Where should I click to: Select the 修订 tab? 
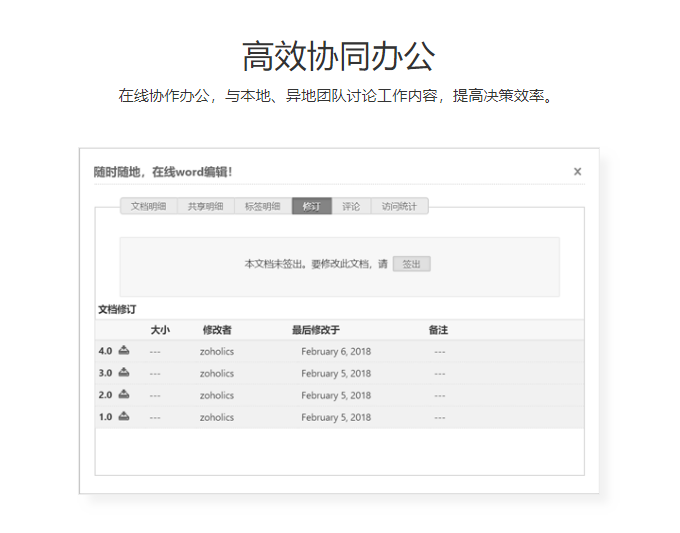[312, 206]
